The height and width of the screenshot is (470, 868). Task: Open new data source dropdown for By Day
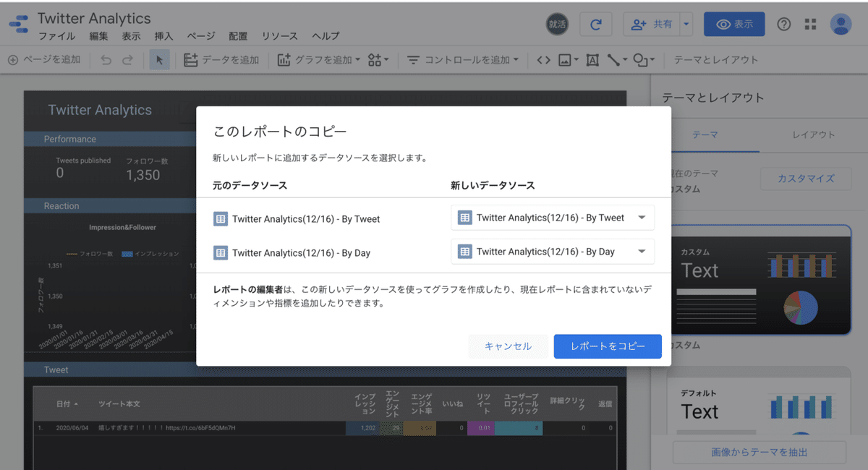[553, 252]
